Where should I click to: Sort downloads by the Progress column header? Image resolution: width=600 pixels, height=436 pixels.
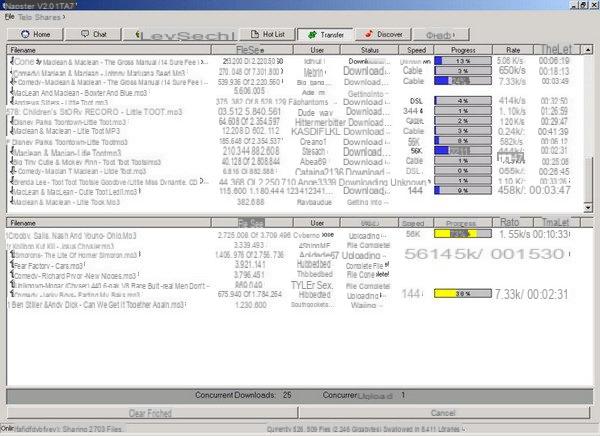tap(463, 50)
